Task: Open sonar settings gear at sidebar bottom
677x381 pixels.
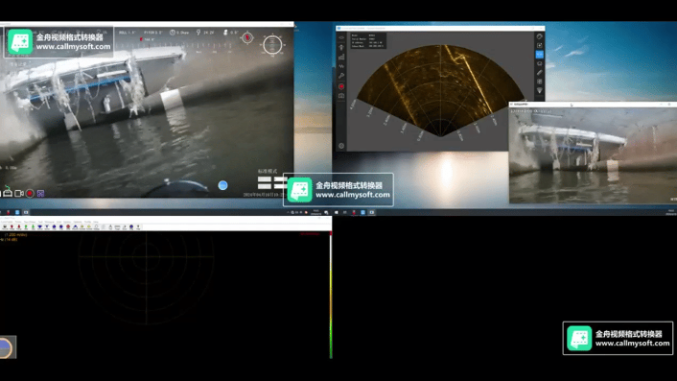Action: [x=341, y=146]
